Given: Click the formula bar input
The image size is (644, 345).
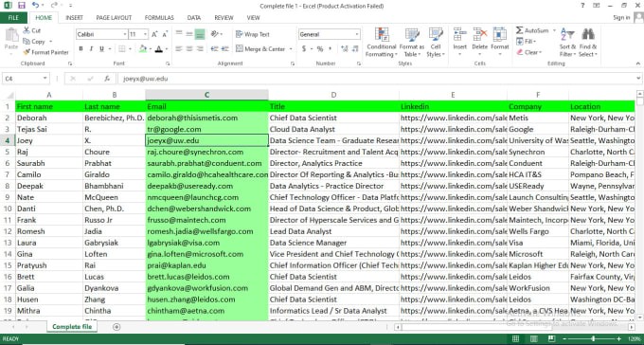Looking at the screenshot, I should 376,79.
